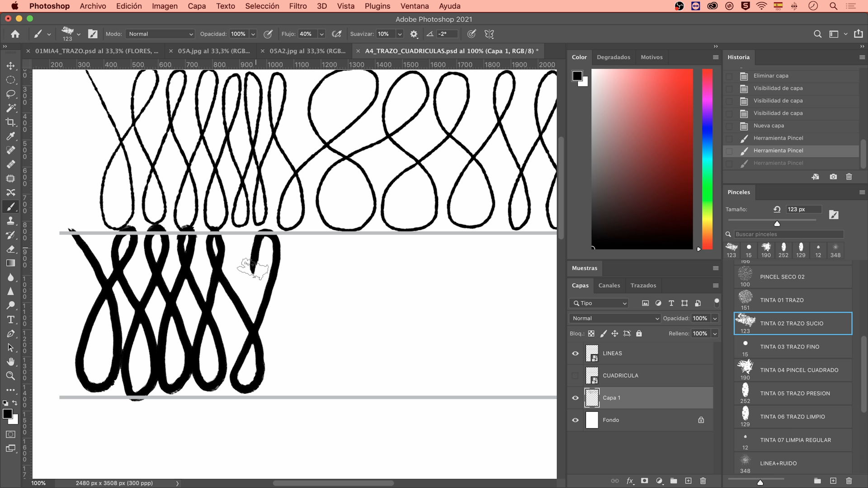Select the Horizontal Type tool
Screen dimensions: 868x488
click(x=10, y=319)
